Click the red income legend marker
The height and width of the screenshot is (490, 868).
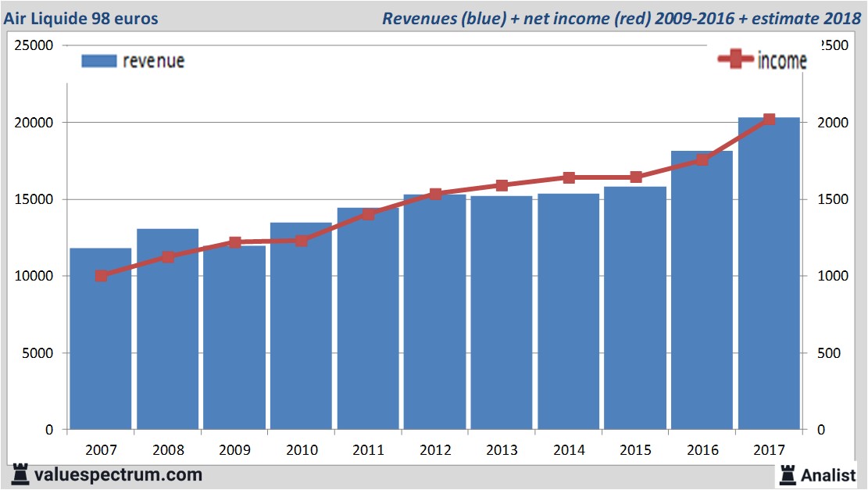click(735, 60)
